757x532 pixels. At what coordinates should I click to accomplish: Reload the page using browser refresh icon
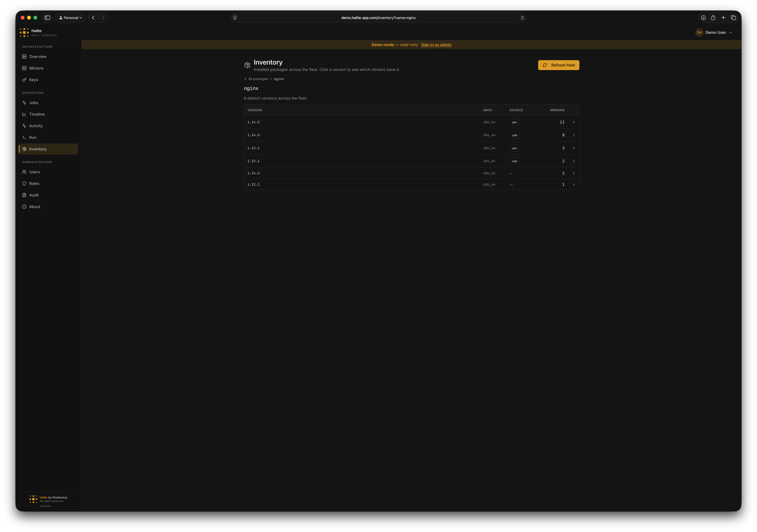coord(522,18)
